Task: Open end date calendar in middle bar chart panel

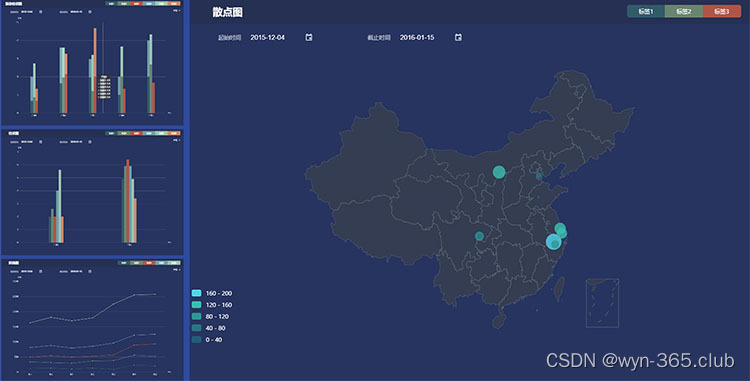Action: [x=90, y=142]
